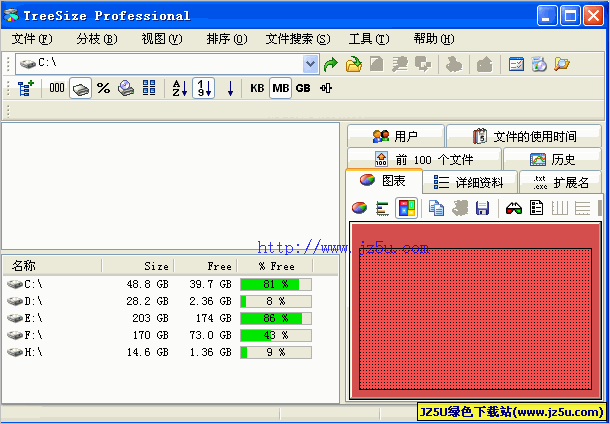Switch size unit to KB

click(x=257, y=88)
